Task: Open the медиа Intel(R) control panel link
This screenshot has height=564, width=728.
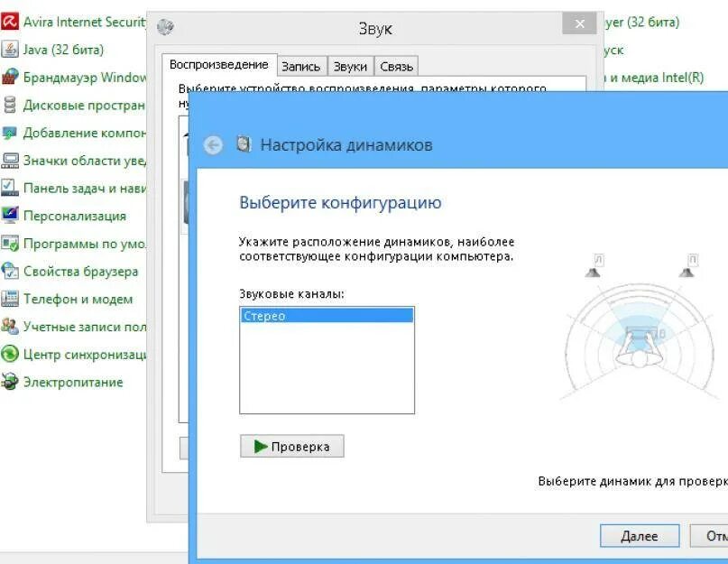Action: [654, 78]
